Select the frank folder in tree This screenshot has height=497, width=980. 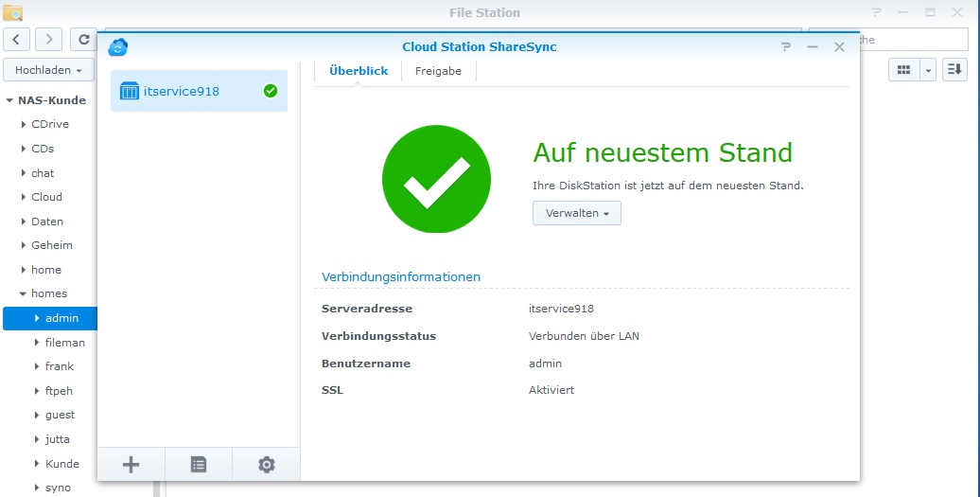click(x=60, y=366)
